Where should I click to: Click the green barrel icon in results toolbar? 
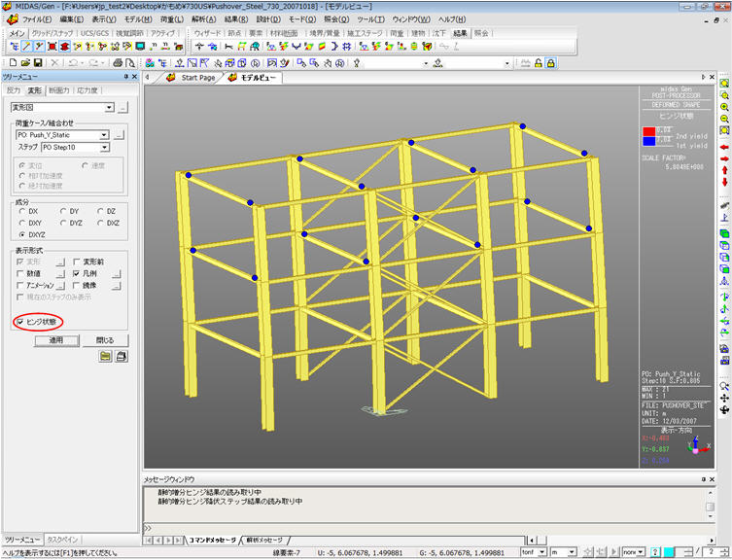(x=413, y=47)
